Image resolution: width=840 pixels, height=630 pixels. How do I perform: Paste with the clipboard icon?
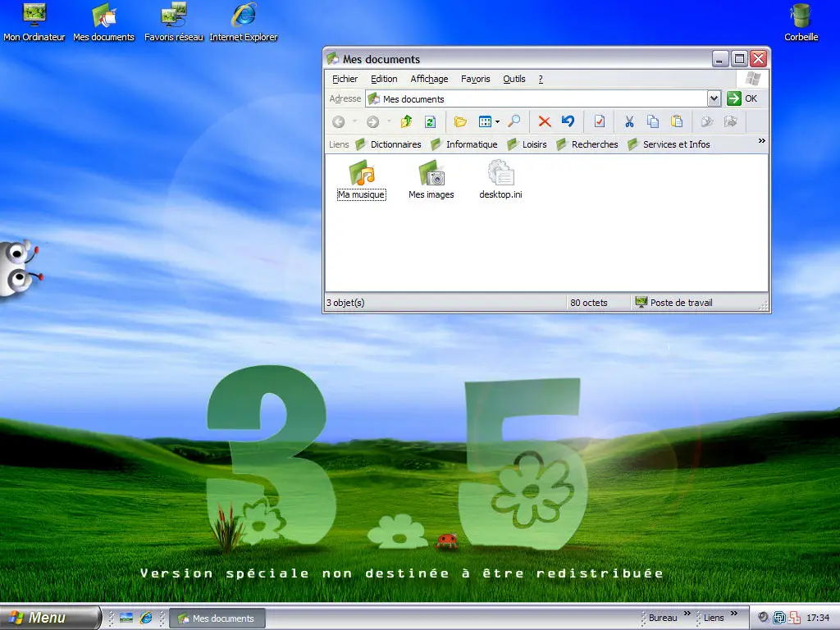tap(677, 121)
